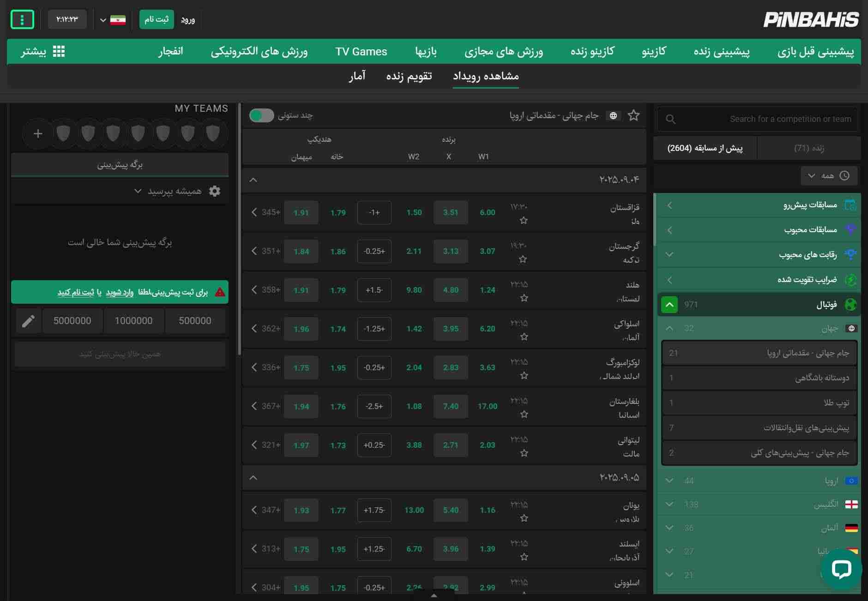The width and height of the screenshot is (868, 601).
Task: Click the bet slip settings gear icon
Action: pyautogui.click(x=215, y=191)
